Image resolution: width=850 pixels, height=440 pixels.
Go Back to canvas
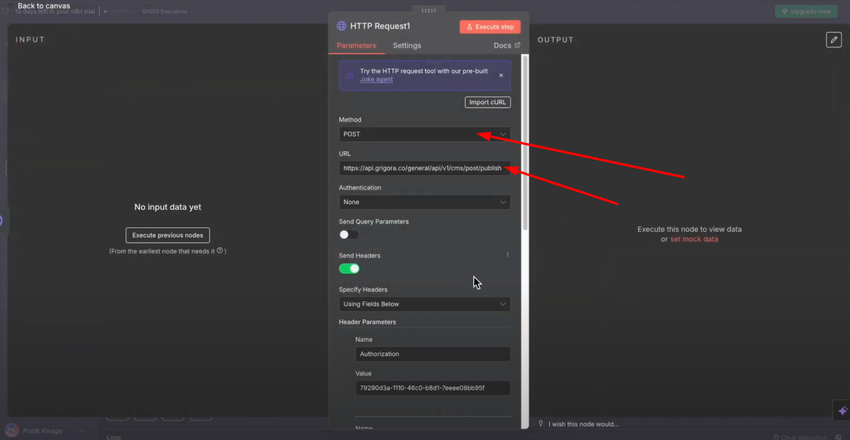pyautogui.click(x=44, y=6)
